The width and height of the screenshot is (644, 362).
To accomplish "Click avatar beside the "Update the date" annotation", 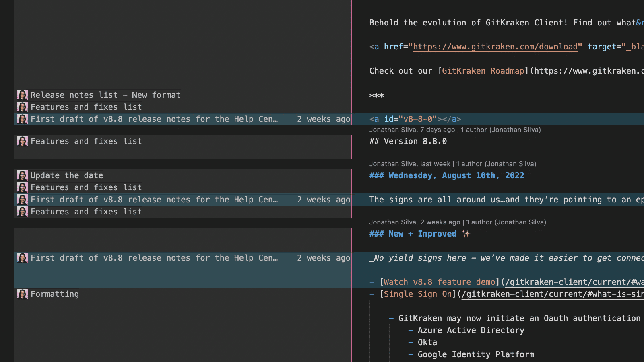I will (x=22, y=175).
